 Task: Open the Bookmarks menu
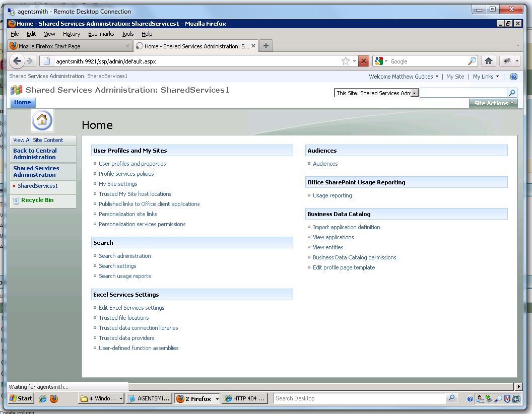(101, 34)
